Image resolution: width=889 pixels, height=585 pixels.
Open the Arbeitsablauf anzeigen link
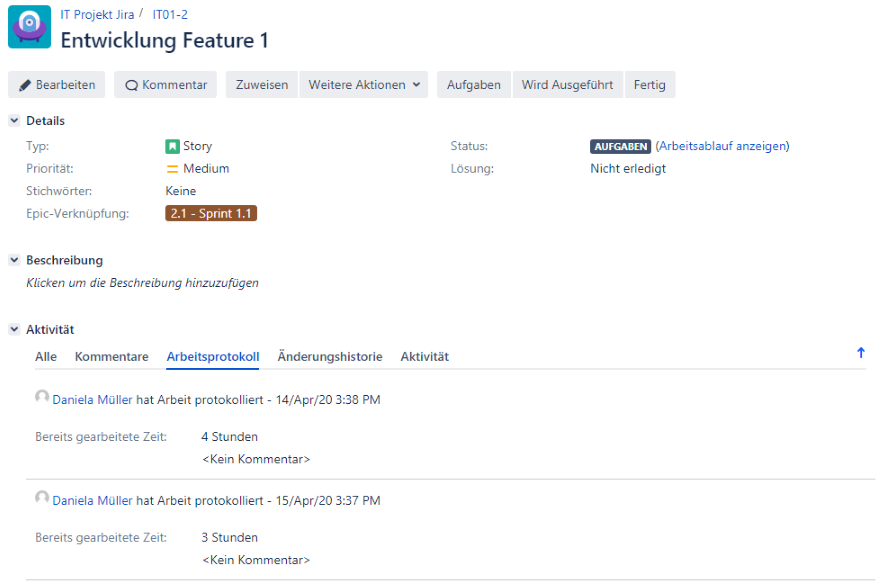(x=722, y=146)
